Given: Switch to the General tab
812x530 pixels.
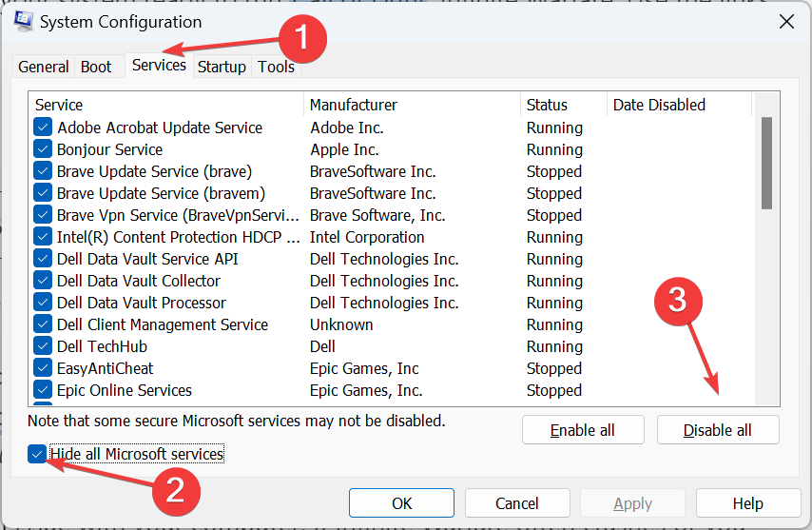Looking at the screenshot, I should (44, 67).
